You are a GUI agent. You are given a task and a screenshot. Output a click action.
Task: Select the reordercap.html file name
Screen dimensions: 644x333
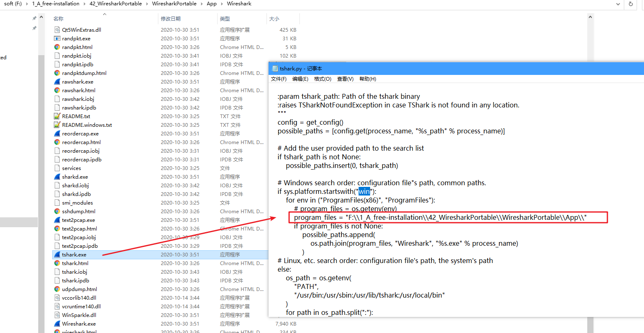point(81,142)
